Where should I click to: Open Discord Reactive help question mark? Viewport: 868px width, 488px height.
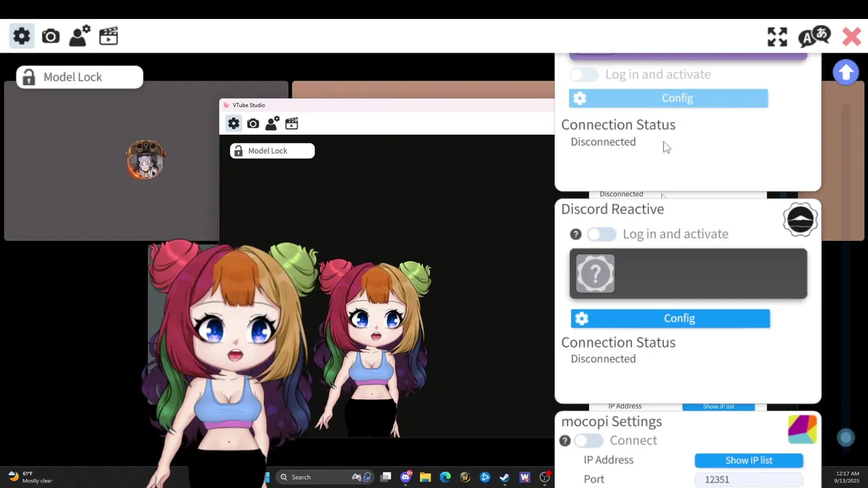pyautogui.click(x=576, y=234)
